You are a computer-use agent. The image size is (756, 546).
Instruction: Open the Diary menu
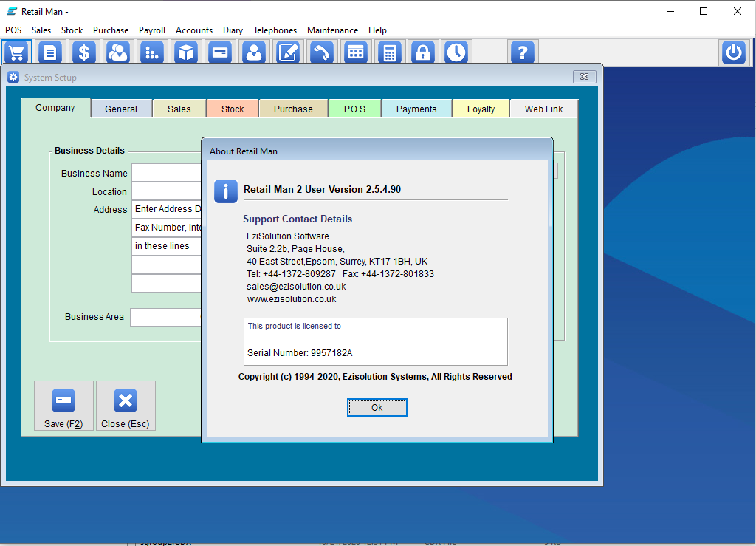pyautogui.click(x=233, y=30)
